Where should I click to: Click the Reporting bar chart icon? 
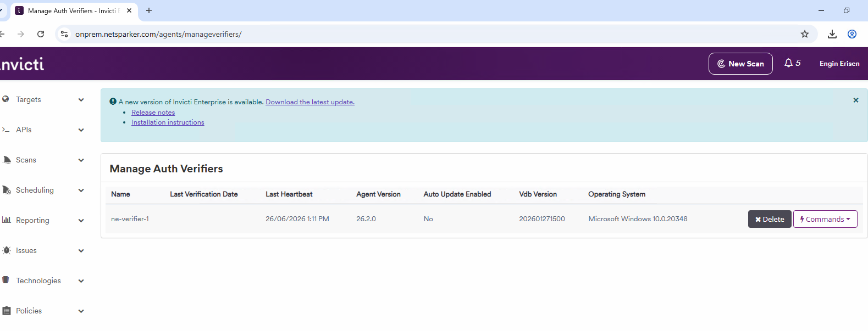[7, 220]
